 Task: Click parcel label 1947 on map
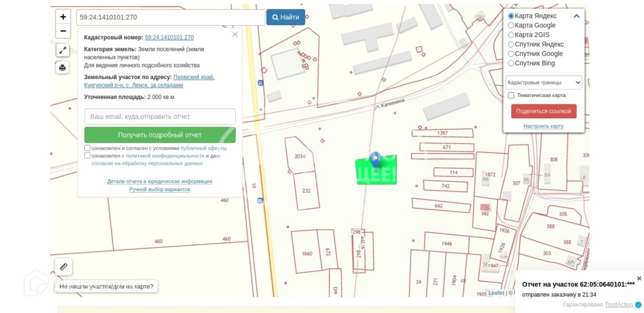(x=493, y=266)
